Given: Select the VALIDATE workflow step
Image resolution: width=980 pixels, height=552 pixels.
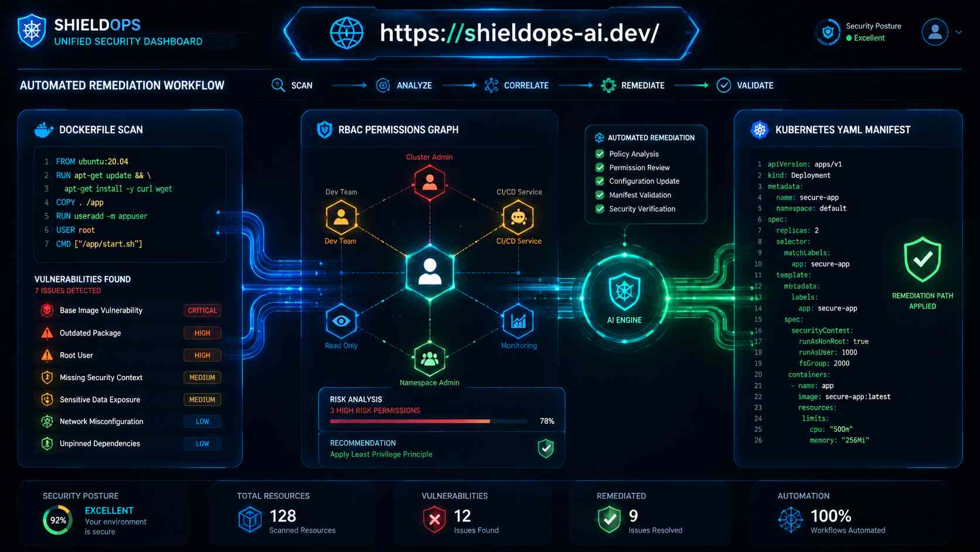Looking at the screenshot, I should tap(745, 85).
